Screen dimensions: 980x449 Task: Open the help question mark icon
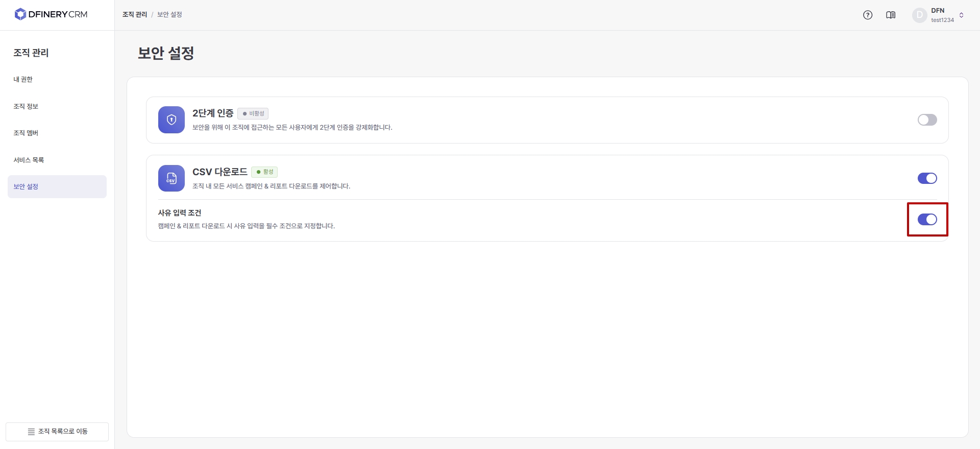[868, 15]
